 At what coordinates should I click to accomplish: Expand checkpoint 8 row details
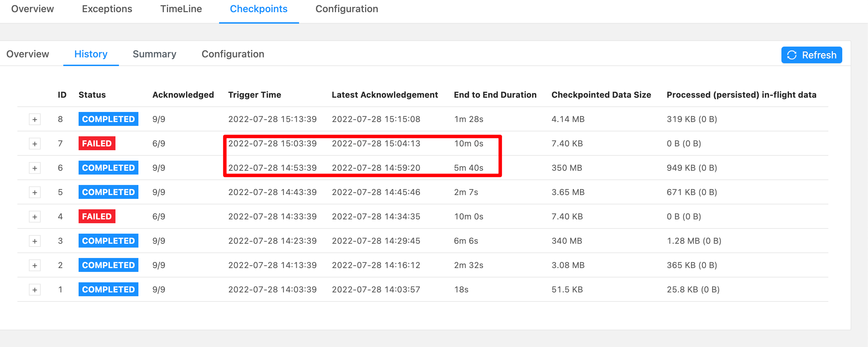(35, 119)
